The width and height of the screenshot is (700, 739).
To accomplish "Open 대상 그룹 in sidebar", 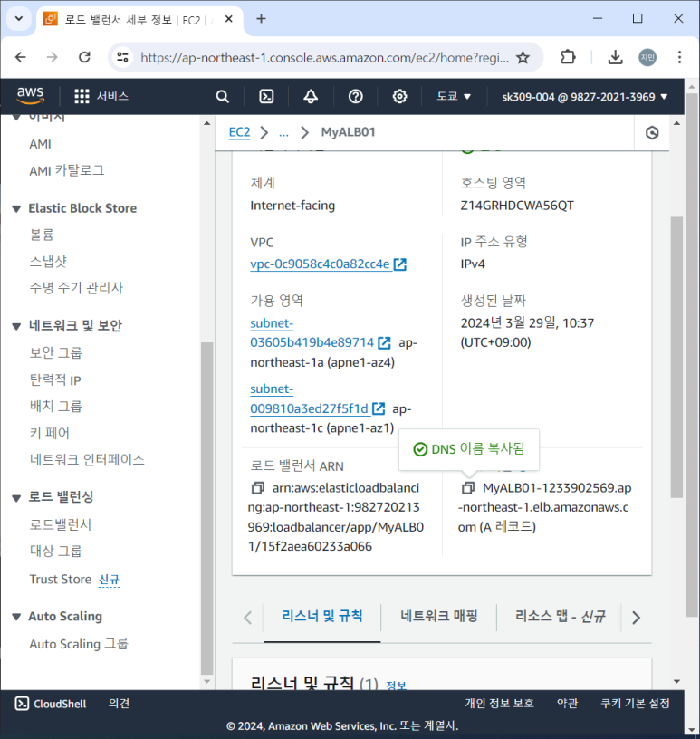I will 55,551.
